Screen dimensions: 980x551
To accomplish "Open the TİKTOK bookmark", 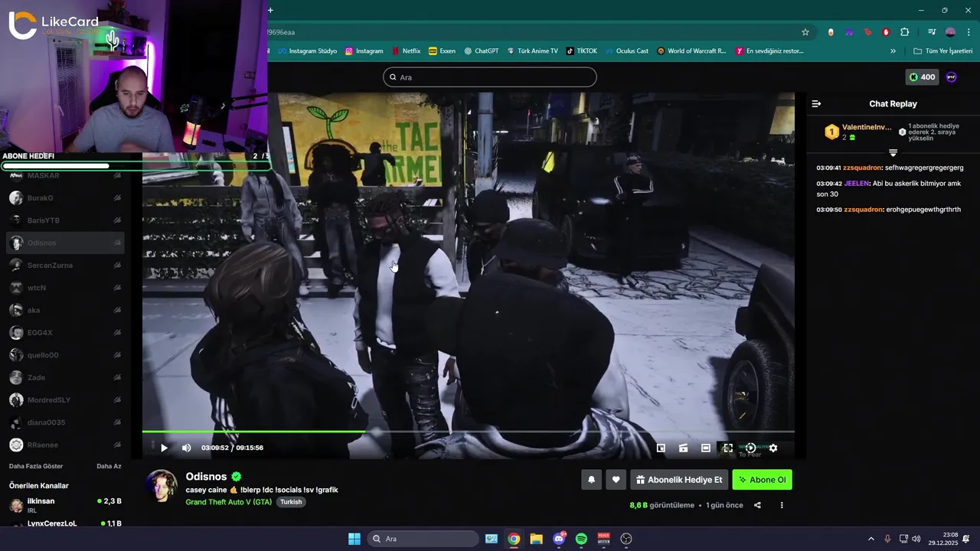I will 581,51.
